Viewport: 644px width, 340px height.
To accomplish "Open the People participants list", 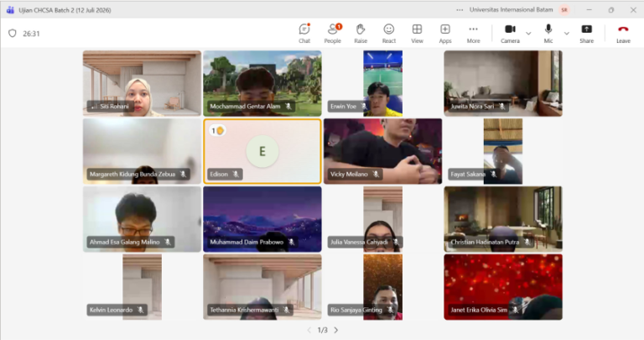I will (x=332, y=34).
